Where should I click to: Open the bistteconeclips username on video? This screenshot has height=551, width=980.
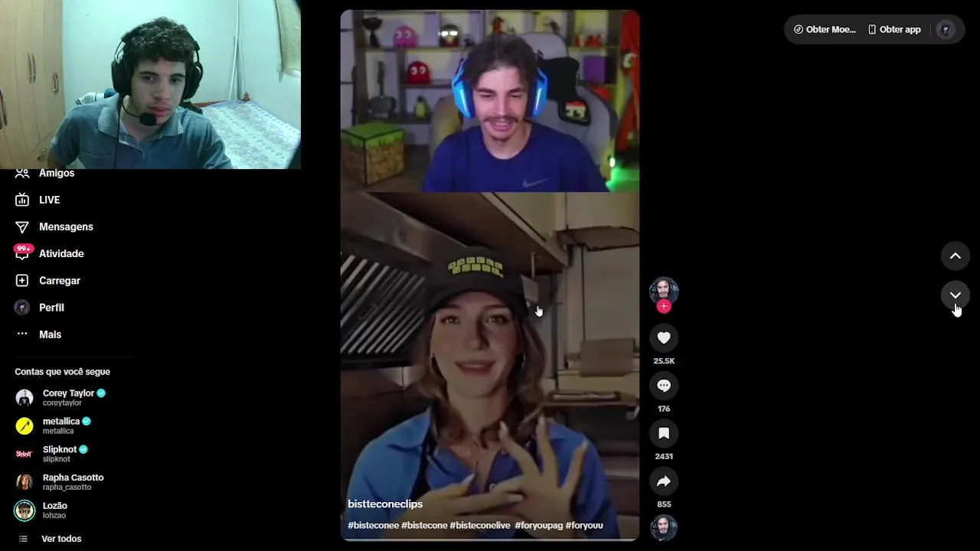(x=385, y=504)
